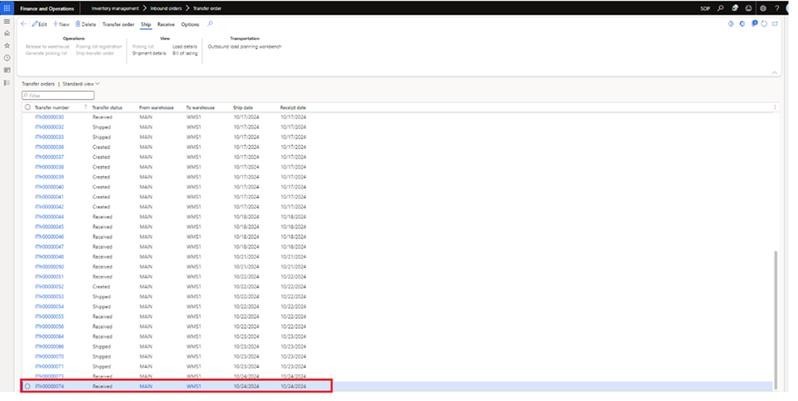798x401 pixels.
Task: Switch to the Receive tab
Action: click(166, 24)
